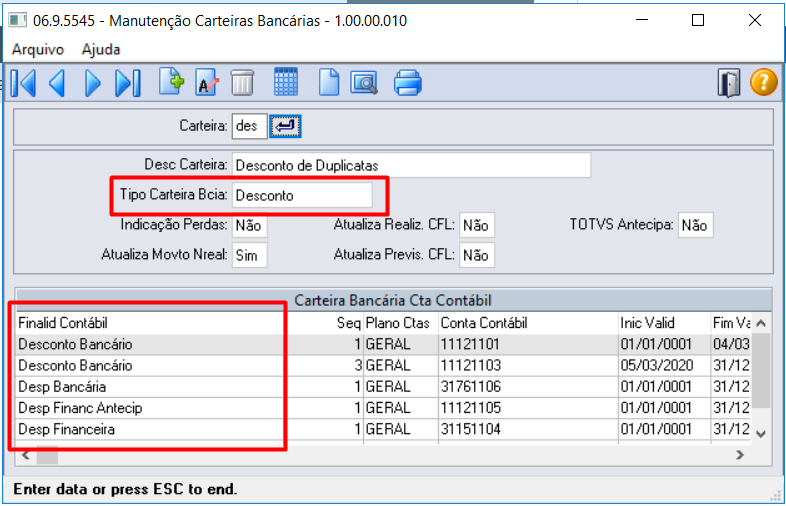
Task: Click the horizontal scrollbar thumb
Action: coord(47,455)
